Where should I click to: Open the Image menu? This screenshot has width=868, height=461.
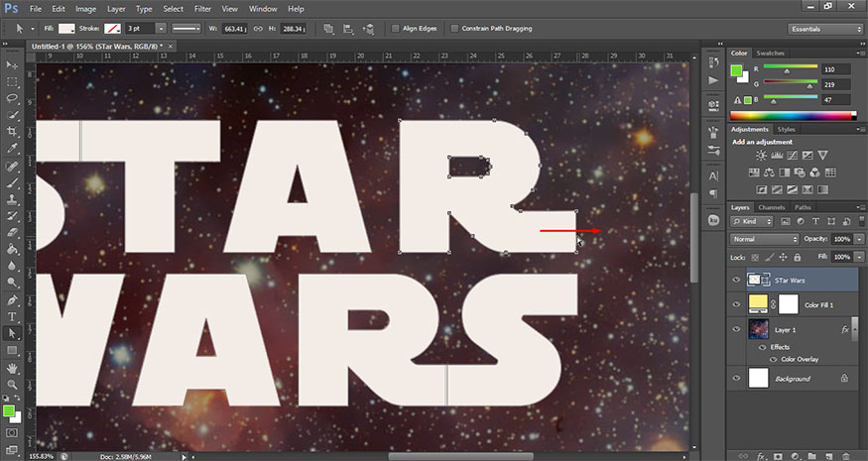click(85, 9)
